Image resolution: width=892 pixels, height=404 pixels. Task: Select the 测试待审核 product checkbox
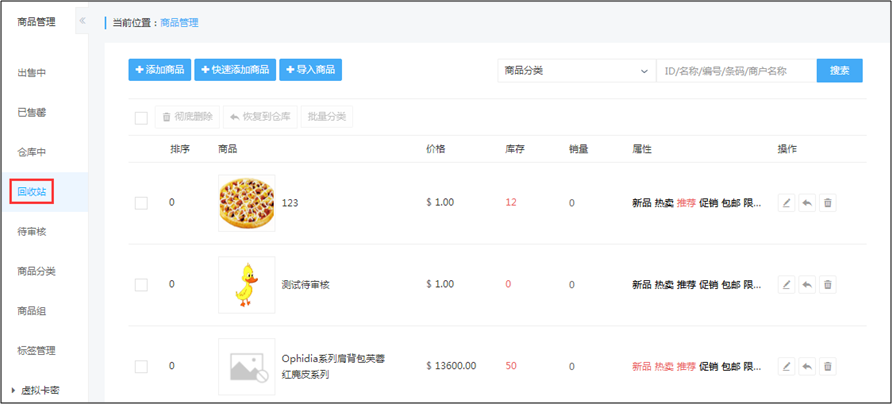(x=141, y=285)
